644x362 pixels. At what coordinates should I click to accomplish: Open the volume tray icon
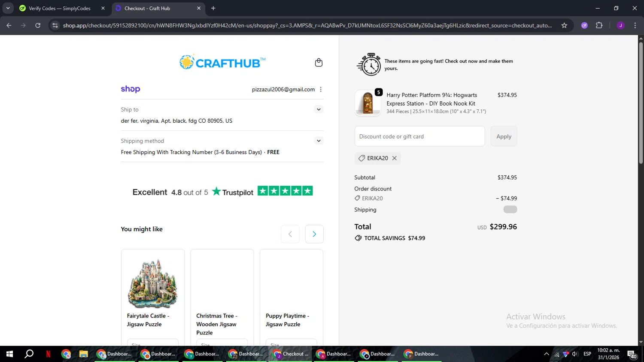pyautogui.click(x=575, y=354)
